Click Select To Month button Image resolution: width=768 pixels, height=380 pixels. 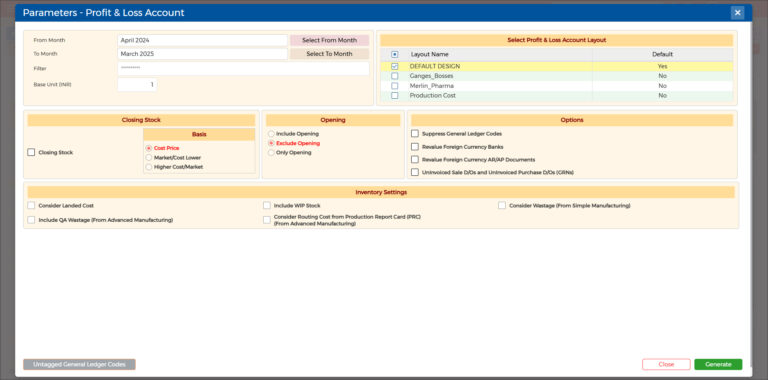(329, 54)
